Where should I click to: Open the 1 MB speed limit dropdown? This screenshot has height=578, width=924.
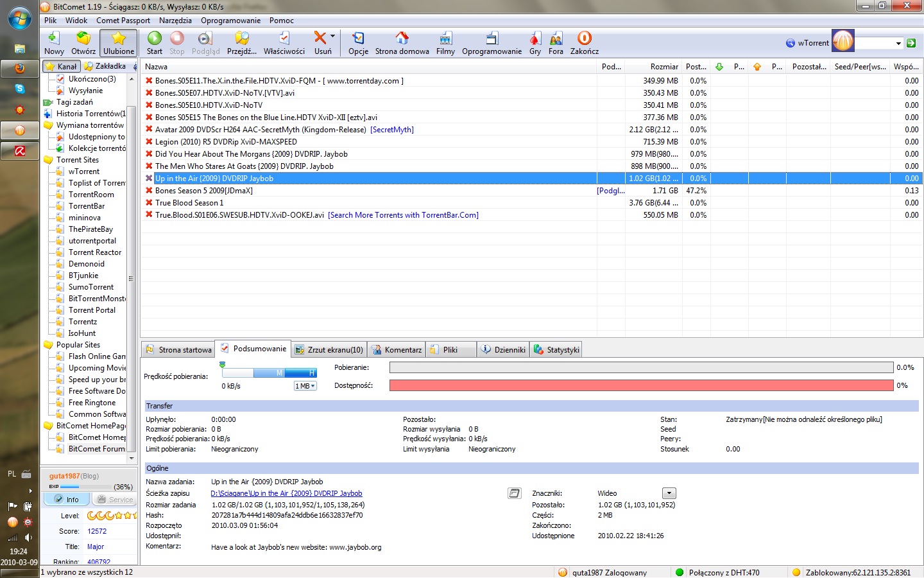click(x=305, y=386)
